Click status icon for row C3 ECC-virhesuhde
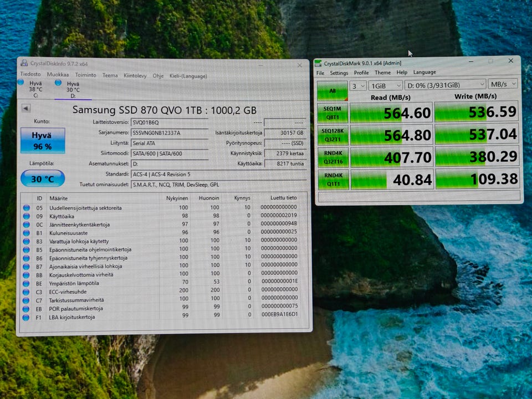532x399 pixels. click(26, 292)
